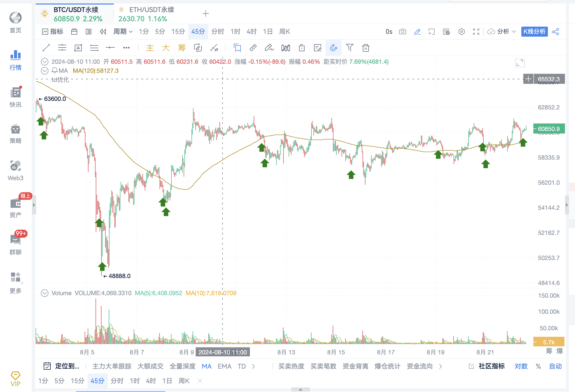The image size is (575, 392).
Task: Switch top timeframe to 4时
Action: [252, 32]
